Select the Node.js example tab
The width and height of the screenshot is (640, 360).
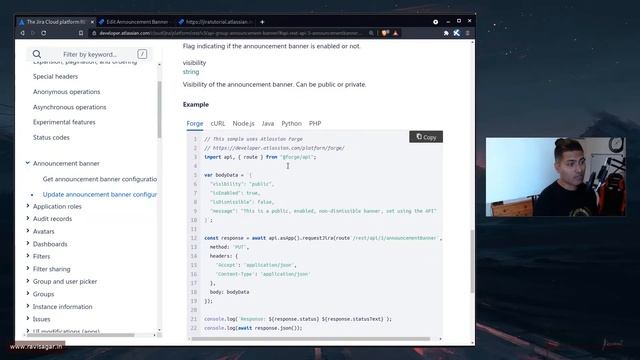pyautogui.click(x=243, y=123)
